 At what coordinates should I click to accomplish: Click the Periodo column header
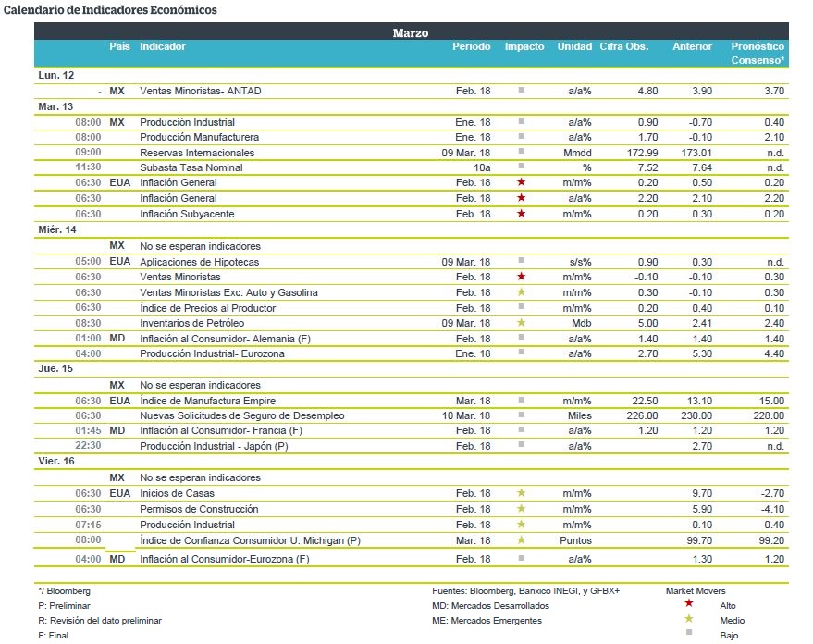tap(472, 46)
